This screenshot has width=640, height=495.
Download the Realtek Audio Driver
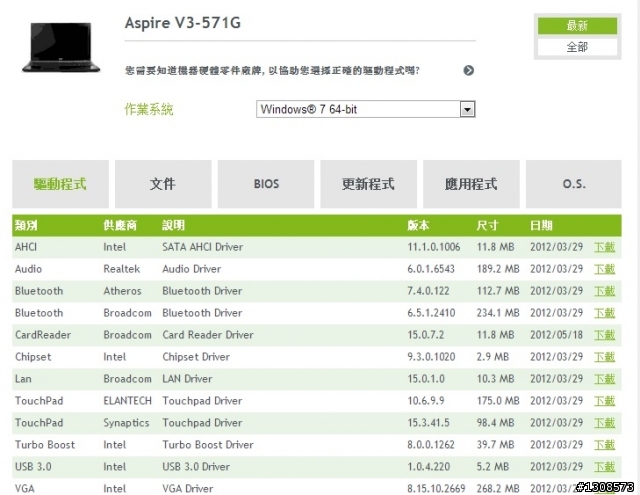tap(604, 269)
